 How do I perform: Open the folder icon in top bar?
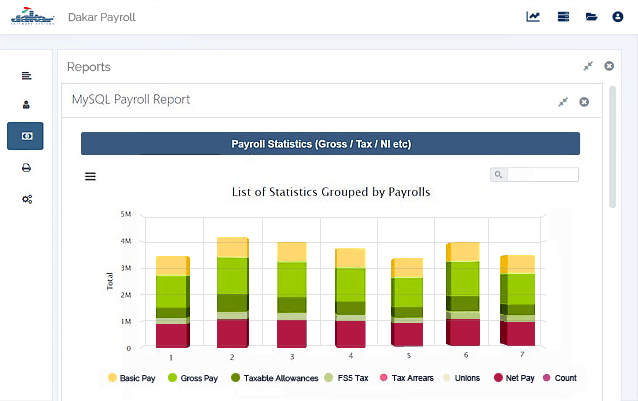pos(591,17)
